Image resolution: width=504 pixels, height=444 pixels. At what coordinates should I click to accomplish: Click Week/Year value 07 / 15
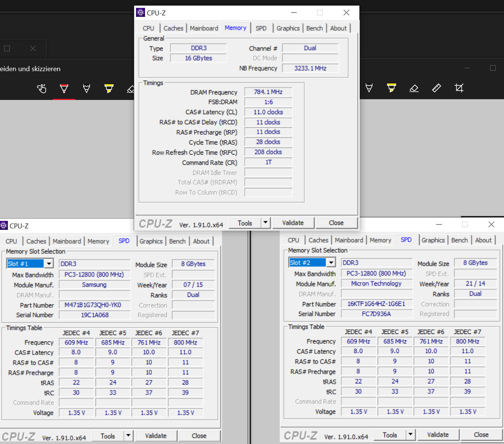point(193,285)
